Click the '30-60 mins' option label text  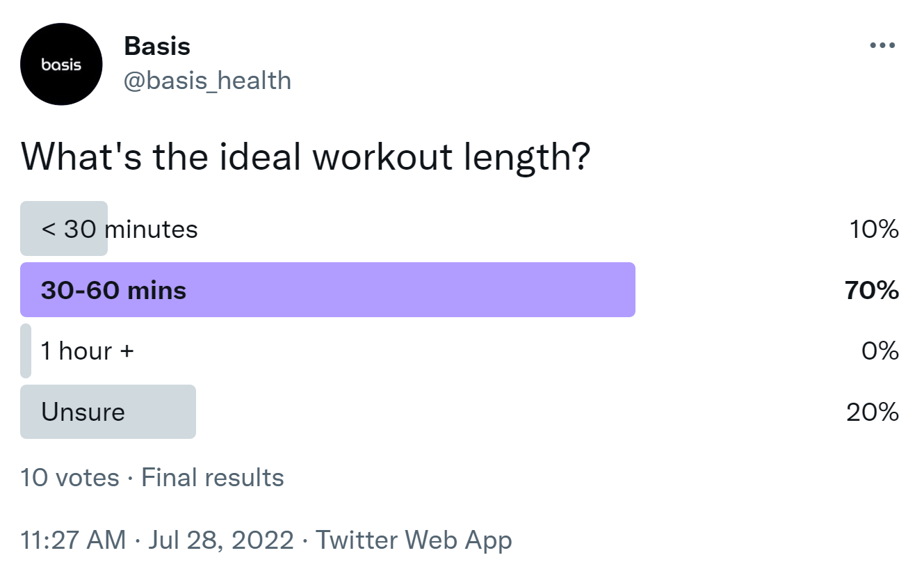[113, 290]
